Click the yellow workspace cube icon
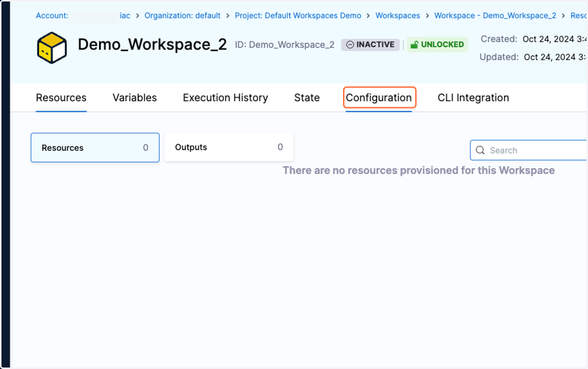Image resolution: width=588 pixels, height=369 pixels. coord(52,47)
